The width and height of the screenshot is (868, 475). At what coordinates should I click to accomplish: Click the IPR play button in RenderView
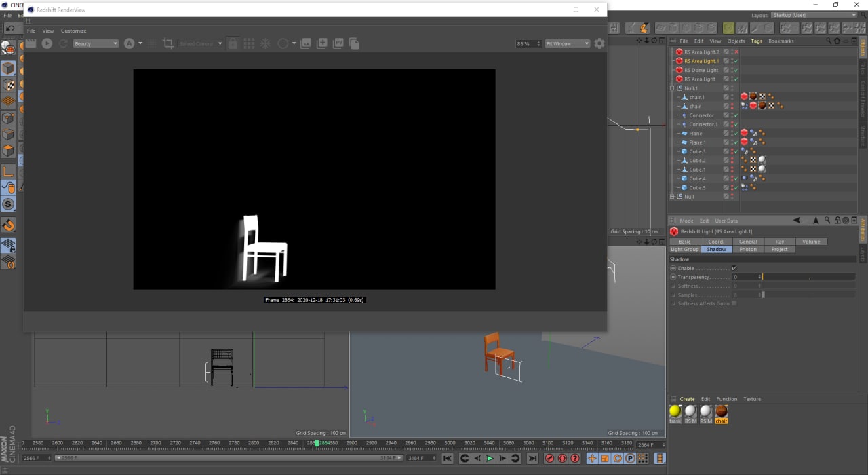click(x=47, y=43)
